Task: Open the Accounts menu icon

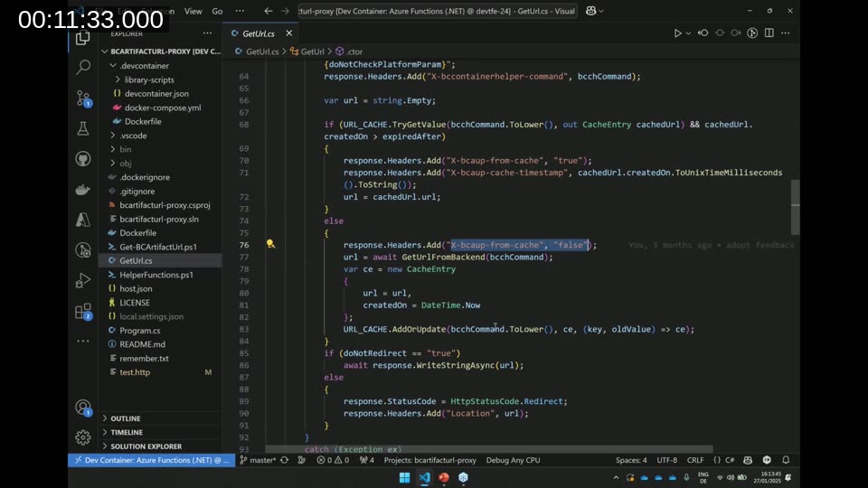Action: (83, 408)
